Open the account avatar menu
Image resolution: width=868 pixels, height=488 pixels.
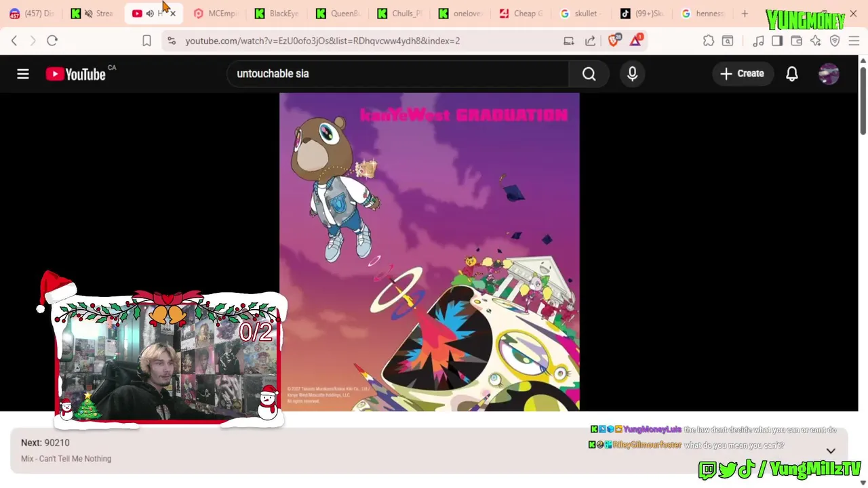pos(829,73)
